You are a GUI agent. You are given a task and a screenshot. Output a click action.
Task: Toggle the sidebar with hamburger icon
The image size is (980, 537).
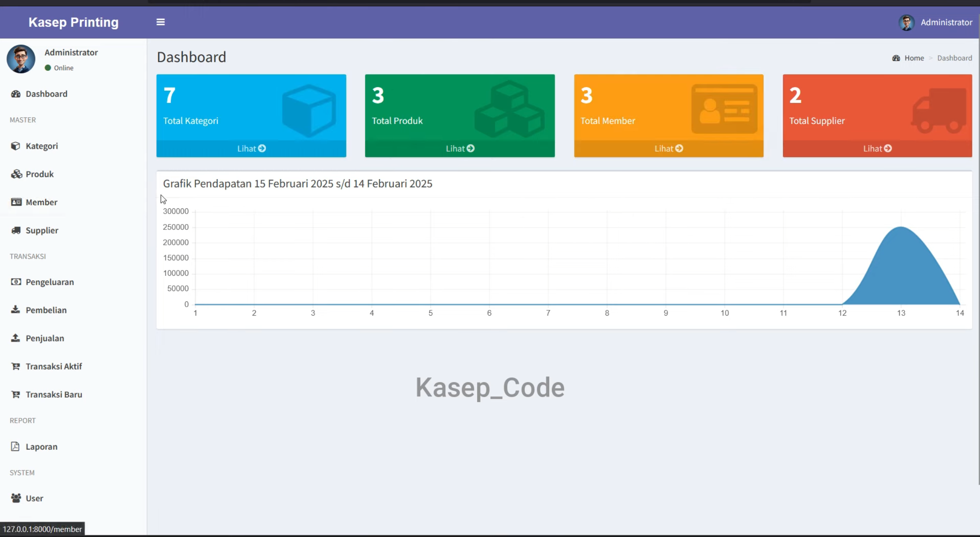pos(161,22)
